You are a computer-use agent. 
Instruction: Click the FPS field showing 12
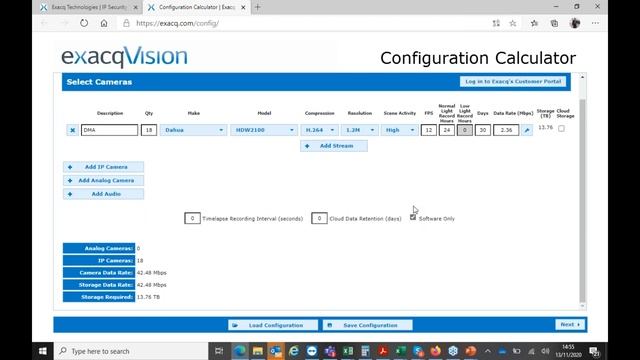429,130
